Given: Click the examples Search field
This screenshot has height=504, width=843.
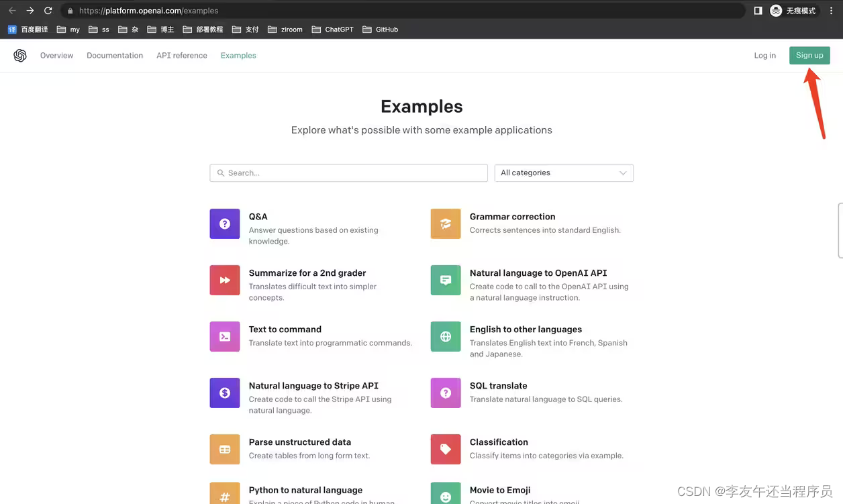Looking at the screenshot, I should pos(348,173).
